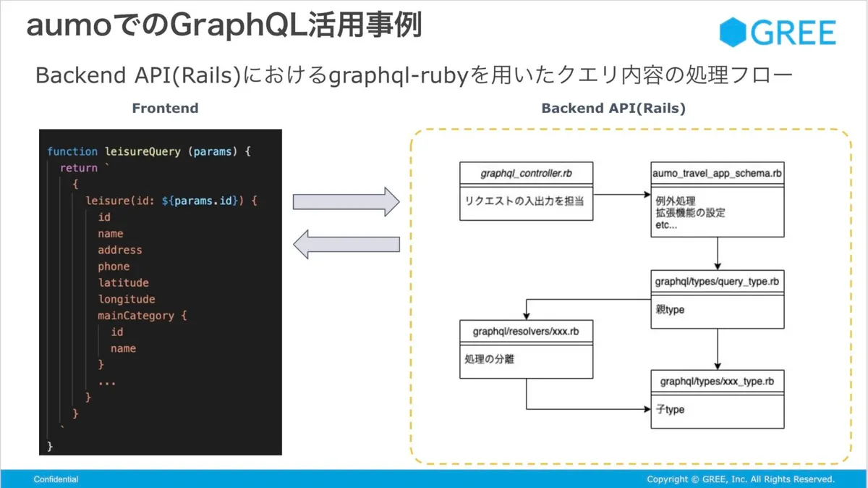Click the "longitude" field in the query
This screenshot has height=488, width=868.
127,299
